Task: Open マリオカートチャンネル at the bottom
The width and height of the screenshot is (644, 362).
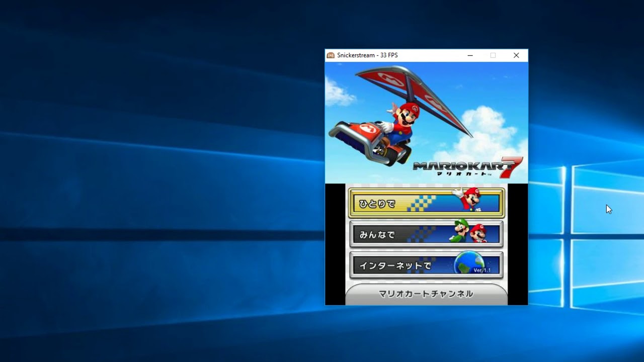Action: (426, 294)
